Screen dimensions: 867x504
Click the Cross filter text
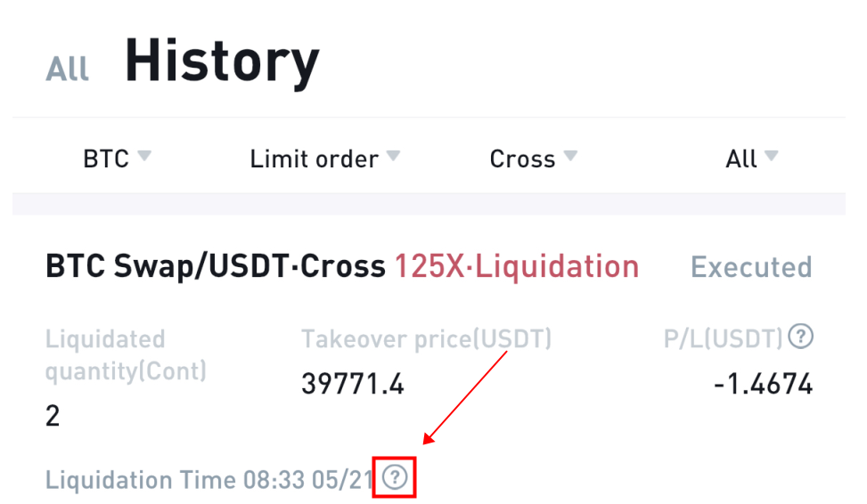(522, 159)
